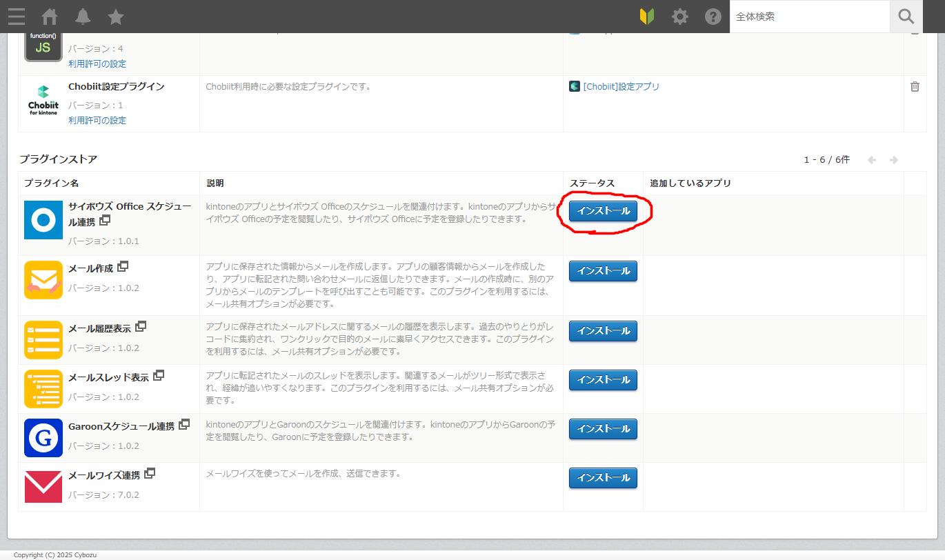Open the help question mark icon

coord(713,17)
